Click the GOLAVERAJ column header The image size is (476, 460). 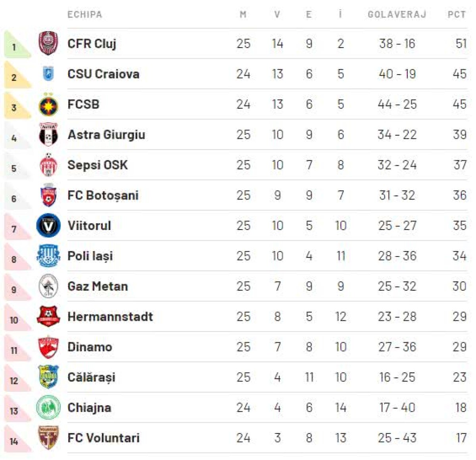[x=397, y=15]
